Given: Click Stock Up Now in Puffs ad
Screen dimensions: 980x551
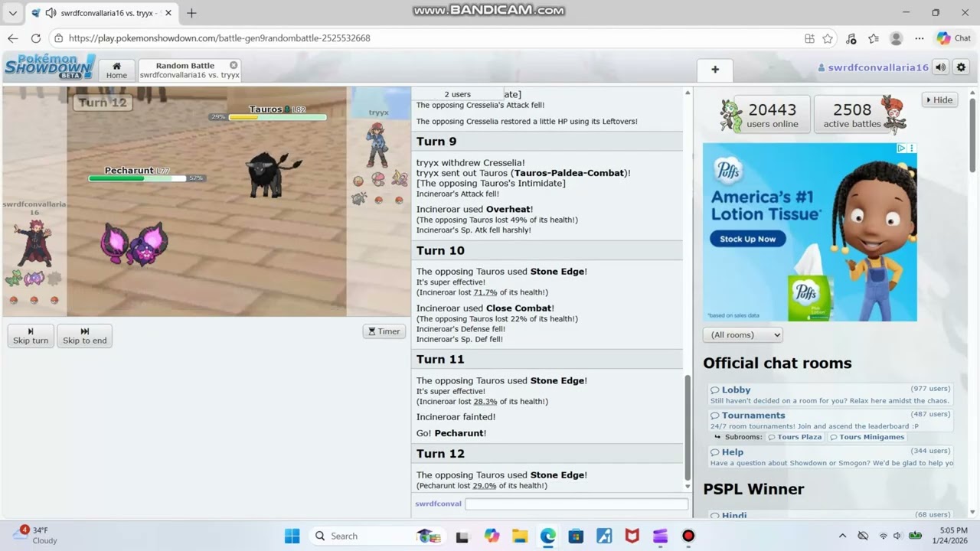Looking at the screenshot, I should 747,239.
